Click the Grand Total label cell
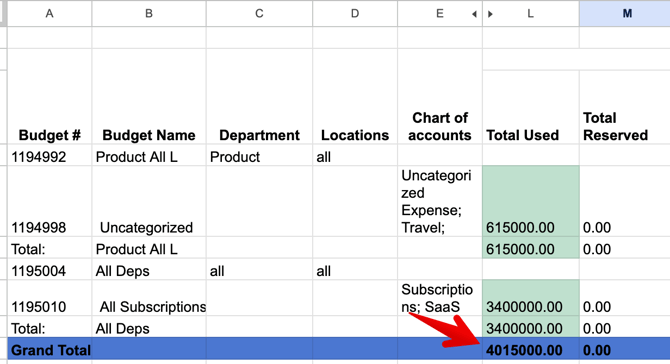This screenshot has width=670, height=364. tap(49, 349)
